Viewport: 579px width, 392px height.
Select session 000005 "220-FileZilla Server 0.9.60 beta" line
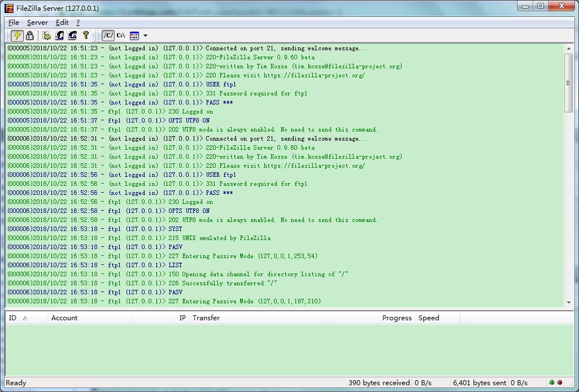[x=161, y=57]
